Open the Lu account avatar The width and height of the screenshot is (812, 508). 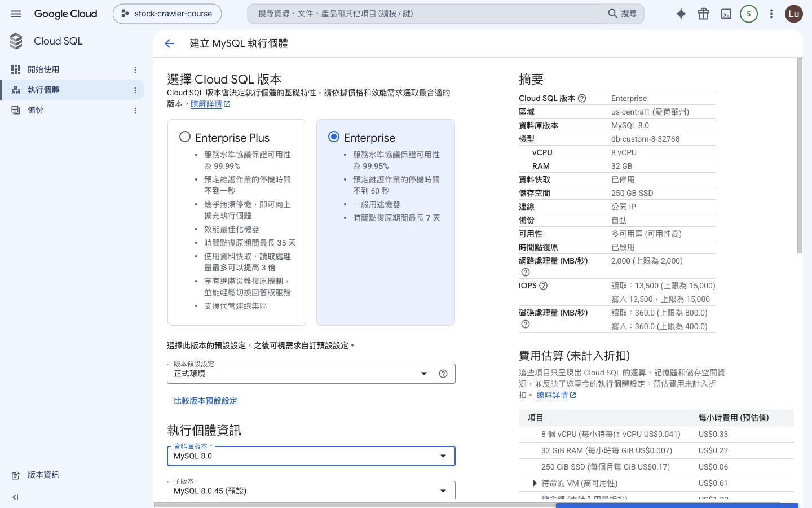(x=794, y=14)
